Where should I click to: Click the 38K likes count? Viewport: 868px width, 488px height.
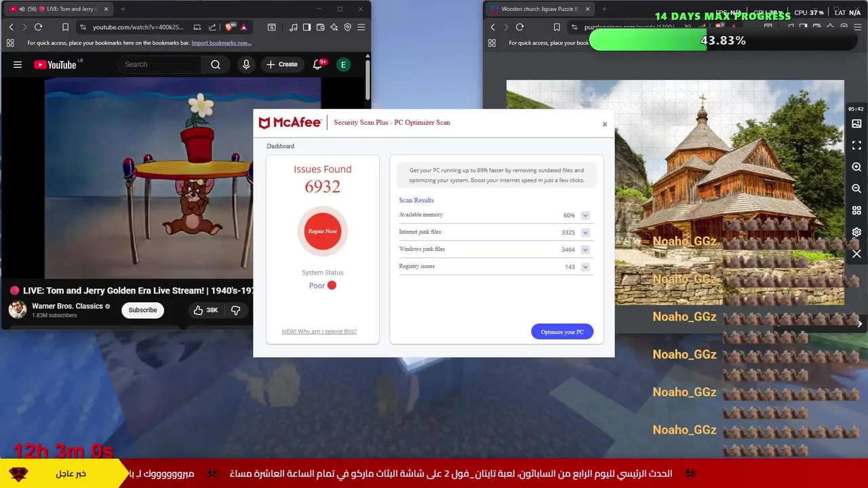(x=212, y=310)
